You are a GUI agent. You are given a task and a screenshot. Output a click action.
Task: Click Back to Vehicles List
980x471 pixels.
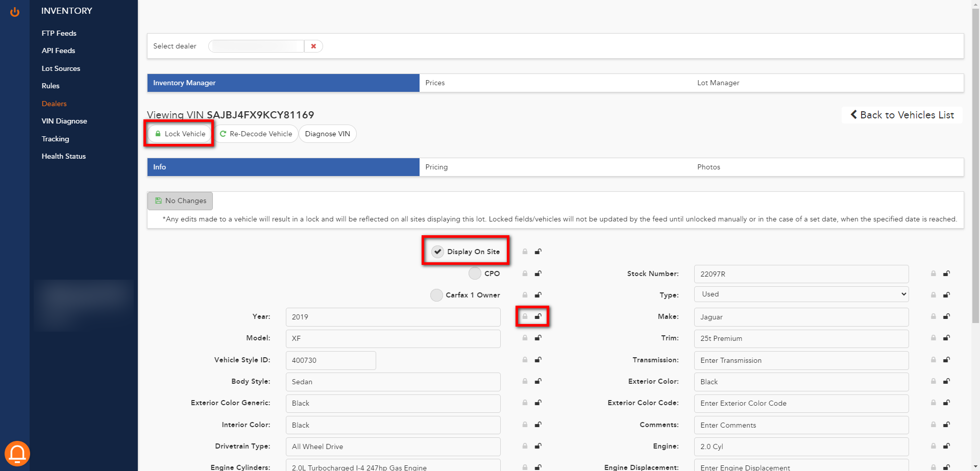click(x=902, y=115)
